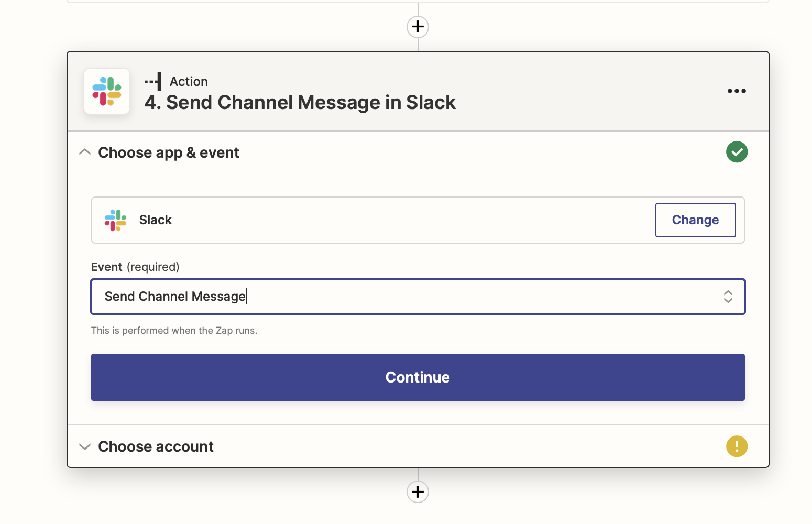Open the Event dropdown using the up-down arrows
This screenshot has height=524, width=812.
tap(728, 297)
